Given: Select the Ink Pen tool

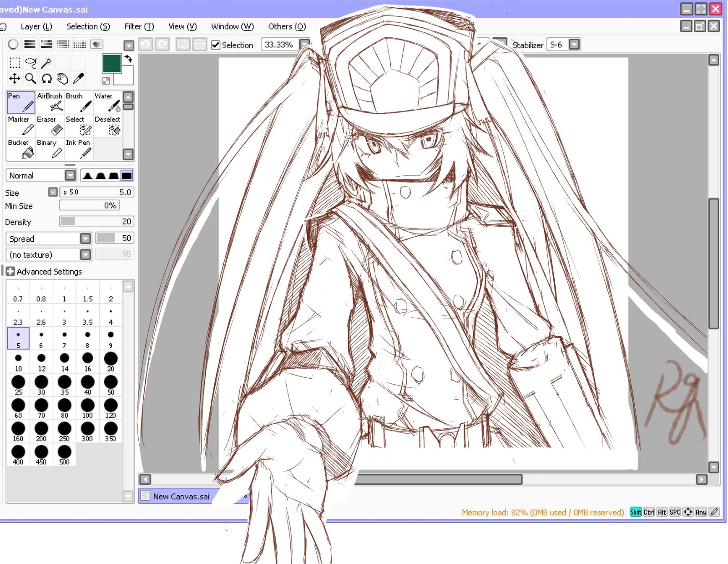Looking at the screenshot, I should tap(79, 148).
